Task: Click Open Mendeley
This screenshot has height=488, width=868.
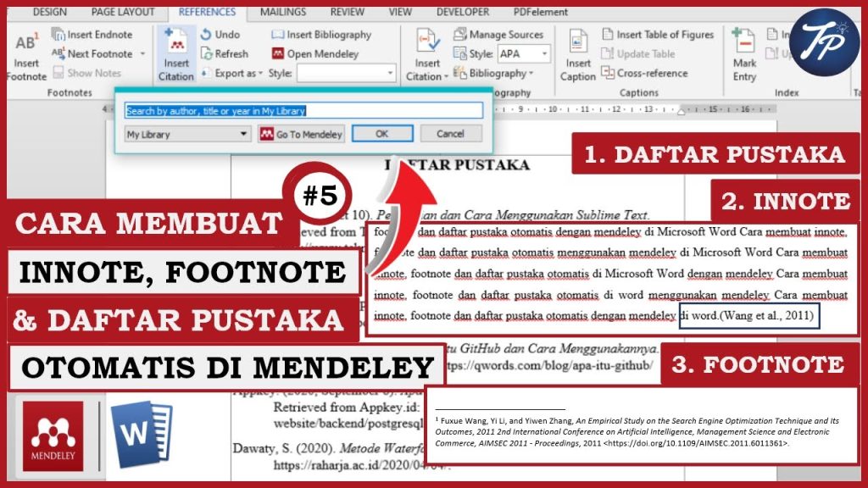Action: coord(315,53)
